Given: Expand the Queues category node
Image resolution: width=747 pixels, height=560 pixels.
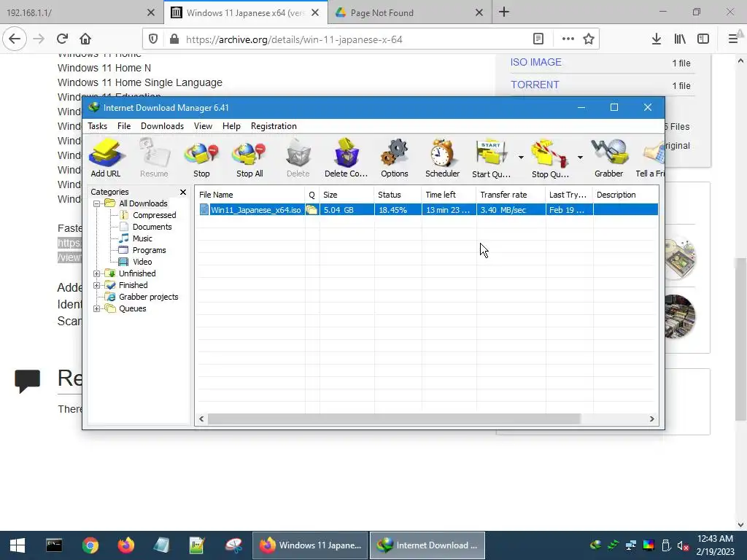Looking at the screenshot, I should tap(97, 308).
